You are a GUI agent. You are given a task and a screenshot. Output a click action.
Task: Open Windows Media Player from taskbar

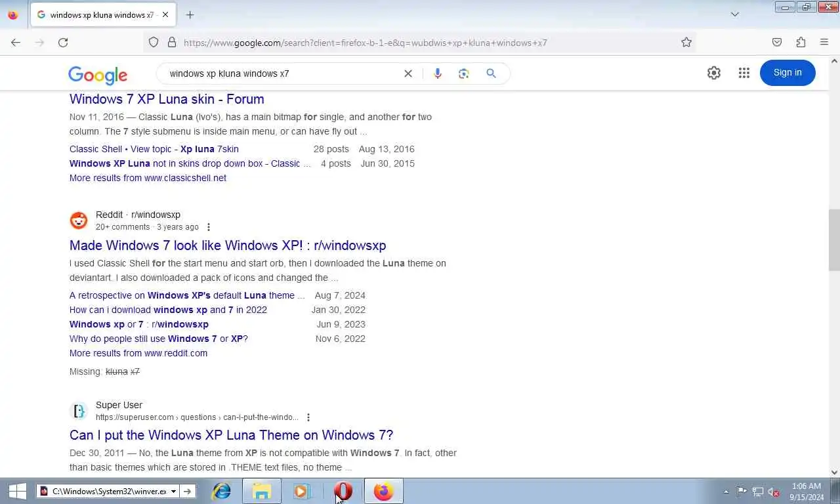pyautogui.click(x=302, y=491)
